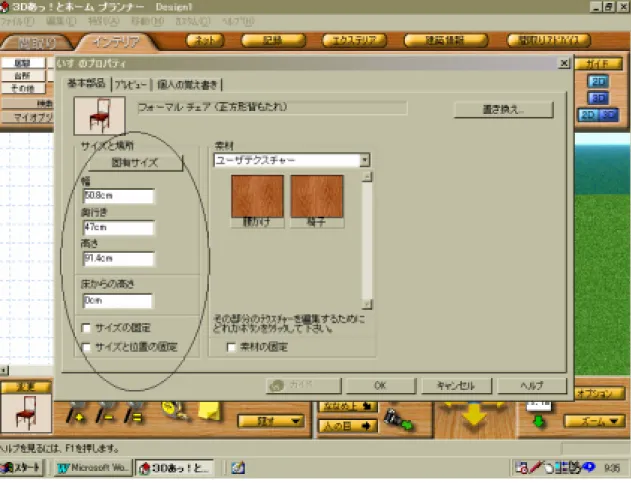The height and width of the screenshot is (483, 631).
Task: Click the 建築情報 gold button
Action: pos(445,40)
